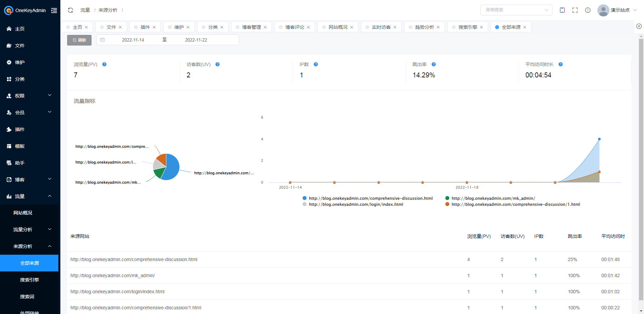
Task: Click the calendar icon in date range
Action: 103,40
